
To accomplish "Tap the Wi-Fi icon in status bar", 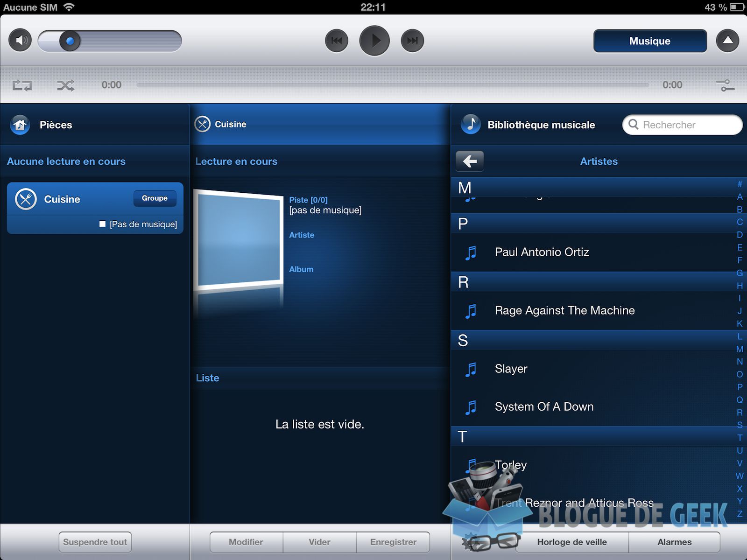I will click(69, 7).
